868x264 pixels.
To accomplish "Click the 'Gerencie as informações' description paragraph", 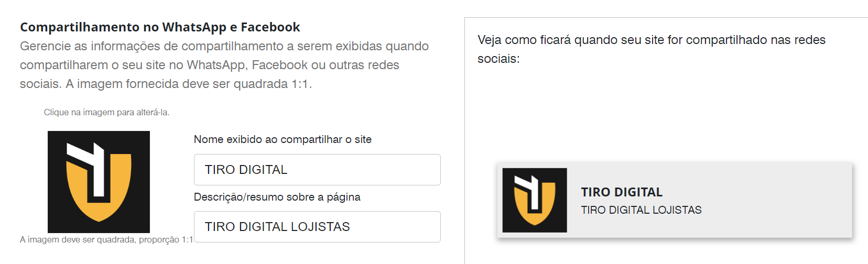I will (224, 65).
